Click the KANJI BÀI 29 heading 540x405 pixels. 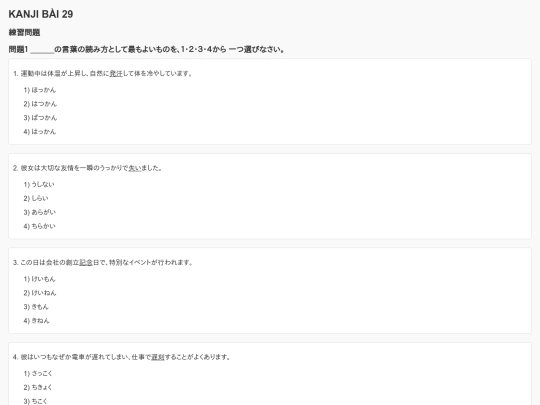pyautogui.click(x=41, y=14)
